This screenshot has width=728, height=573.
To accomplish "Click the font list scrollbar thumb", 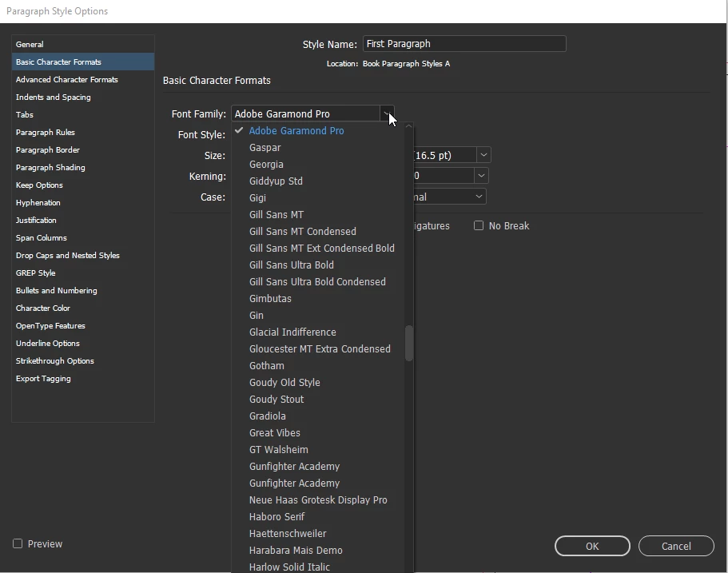I will tap(408, 343).
